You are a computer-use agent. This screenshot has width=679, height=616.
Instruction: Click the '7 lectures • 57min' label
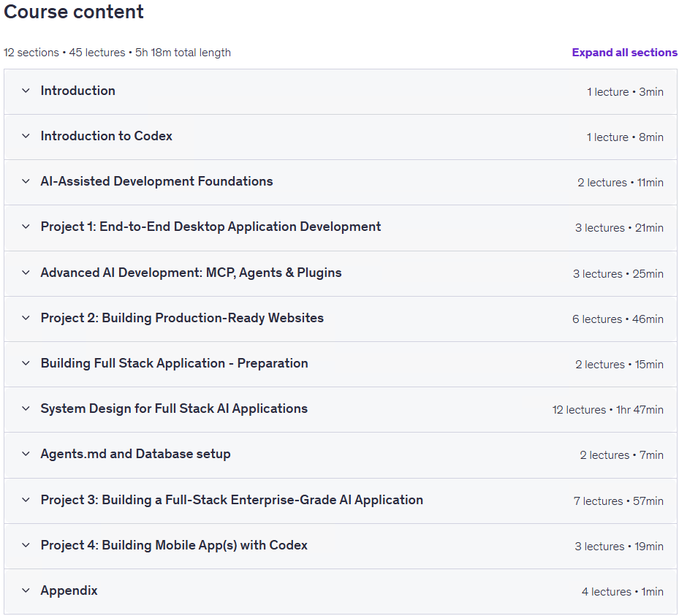pyautogui.click(x=618, y=501)
